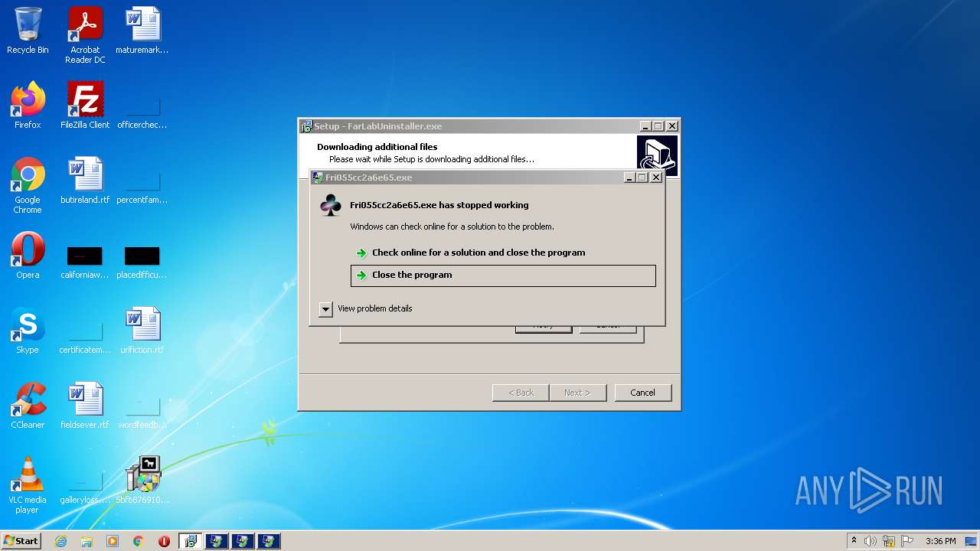Open fieldsever.rtf document
This screenshot has height=551, width=980.
pyautogui.click(x=85, y=406)
